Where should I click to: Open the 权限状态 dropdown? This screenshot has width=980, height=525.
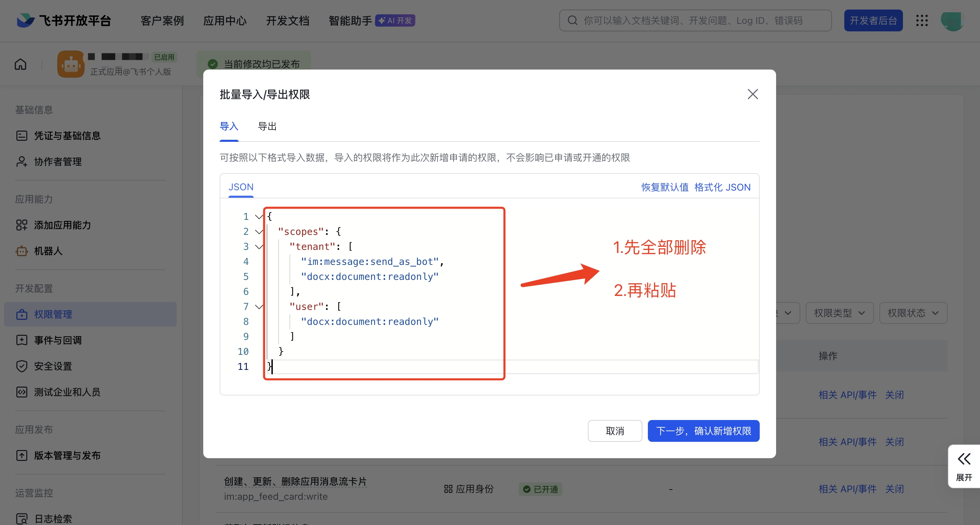coord(913,313)
